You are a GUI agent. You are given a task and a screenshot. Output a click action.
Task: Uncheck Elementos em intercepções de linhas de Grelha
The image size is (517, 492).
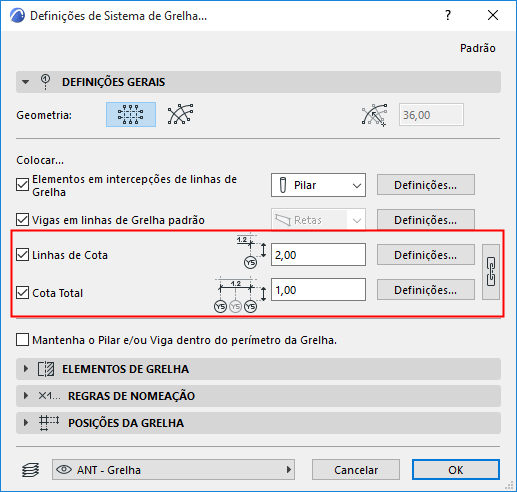[22, 185]
